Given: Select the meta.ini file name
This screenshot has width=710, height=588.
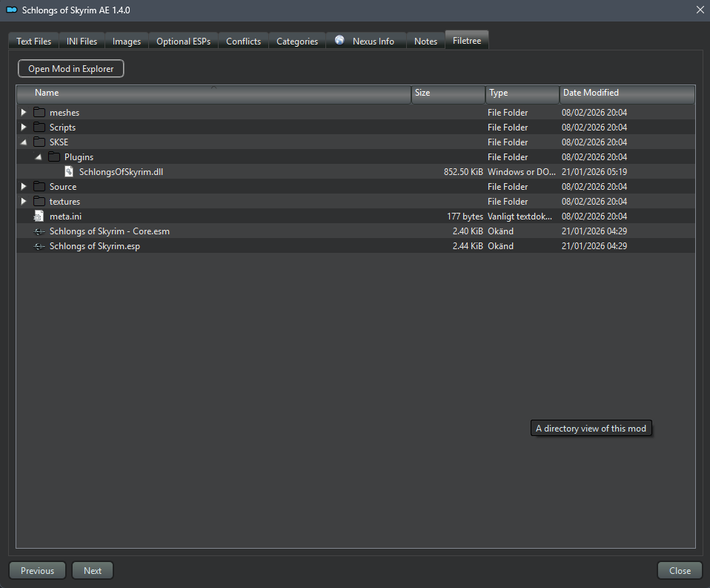Looking at the screenshot, I should click(66, 217).
